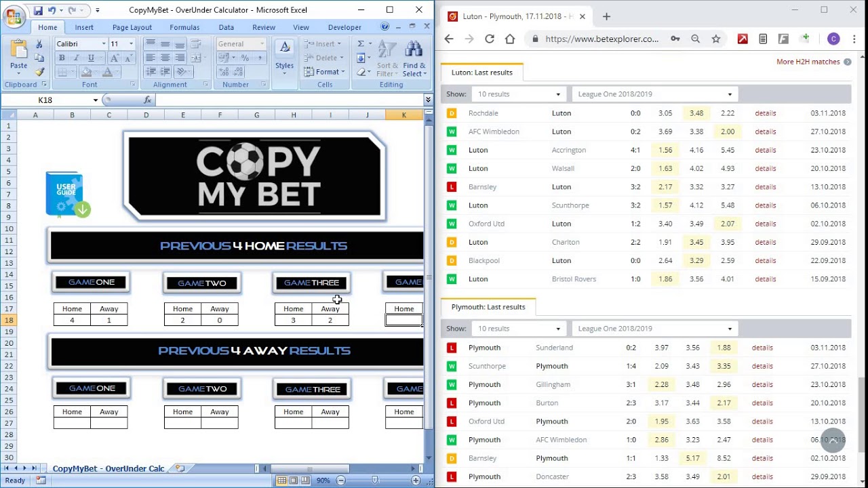This screenshot has width=868, height=488.
Task: Click the Insert Function fx icon
Action: (147, 100)
